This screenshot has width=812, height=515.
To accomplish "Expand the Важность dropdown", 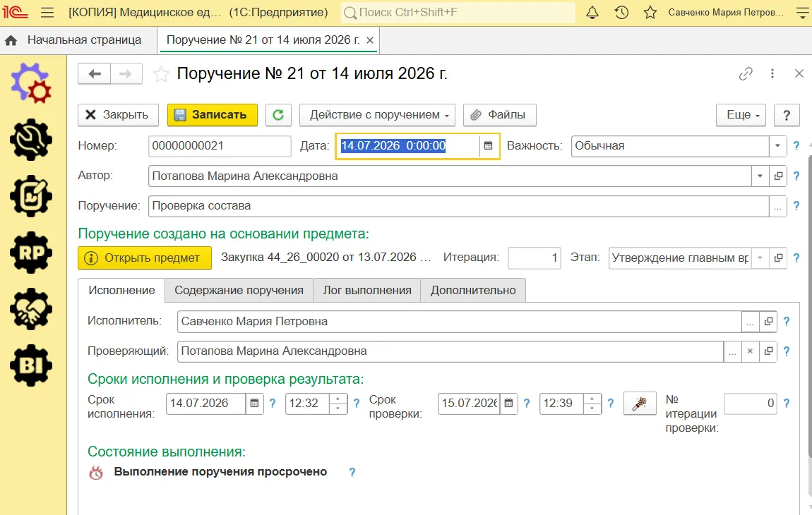I will pyautogui.click(x=777, y=146).
